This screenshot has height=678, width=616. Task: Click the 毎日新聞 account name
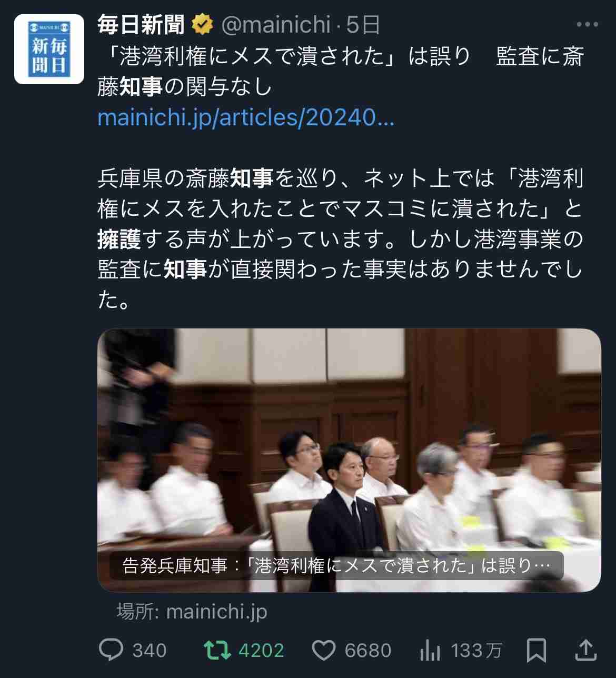pos(141,25)
